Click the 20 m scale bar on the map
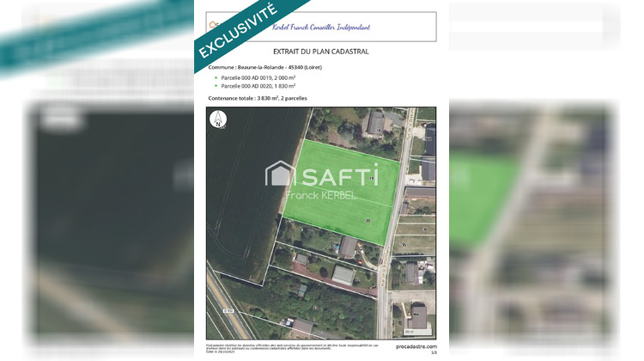Viewport: 644px width, 361px height. [x=408, y=330]
